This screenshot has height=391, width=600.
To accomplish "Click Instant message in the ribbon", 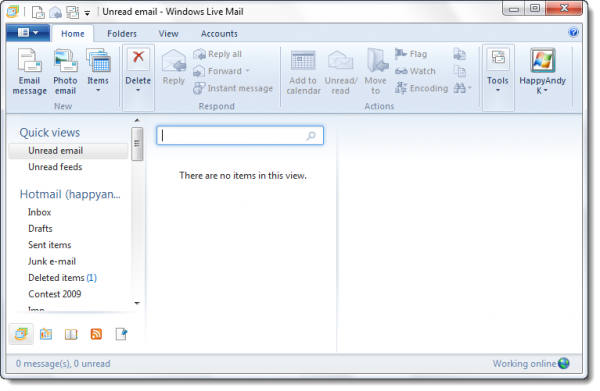I will (x=233, y=88).
